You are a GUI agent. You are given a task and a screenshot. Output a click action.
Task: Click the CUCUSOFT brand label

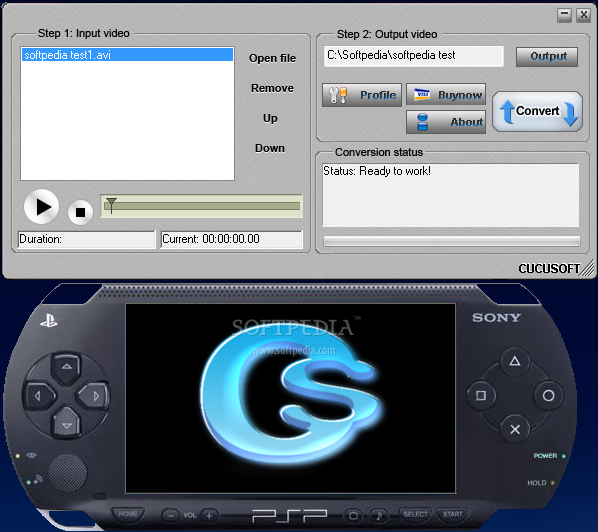point(549,268)
